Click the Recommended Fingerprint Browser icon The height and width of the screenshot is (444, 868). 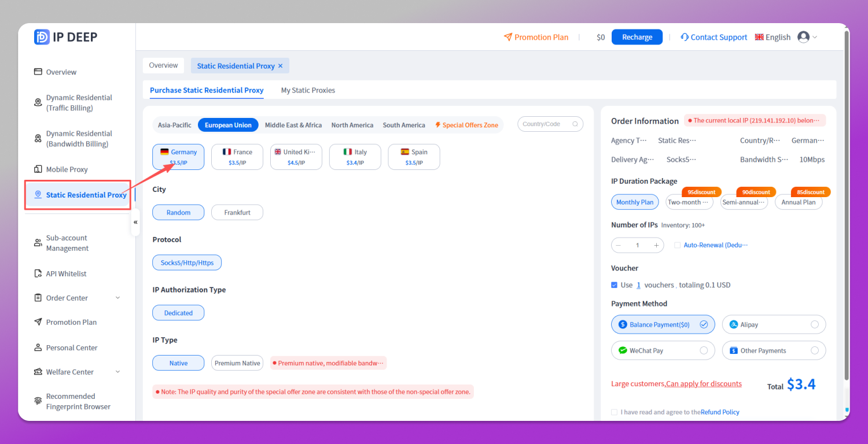click(x=38, y=401)
